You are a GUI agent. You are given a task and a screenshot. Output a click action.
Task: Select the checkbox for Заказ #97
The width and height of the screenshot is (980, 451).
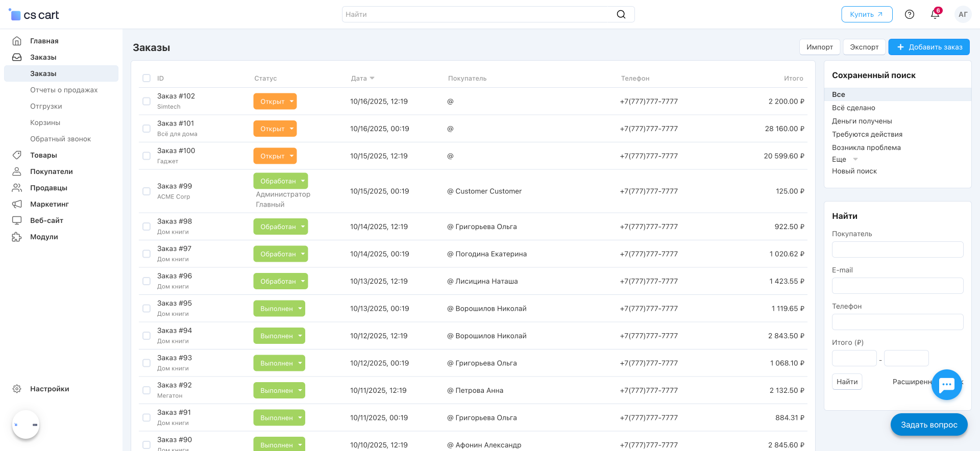pyautogui.click(x=146, y=254)
